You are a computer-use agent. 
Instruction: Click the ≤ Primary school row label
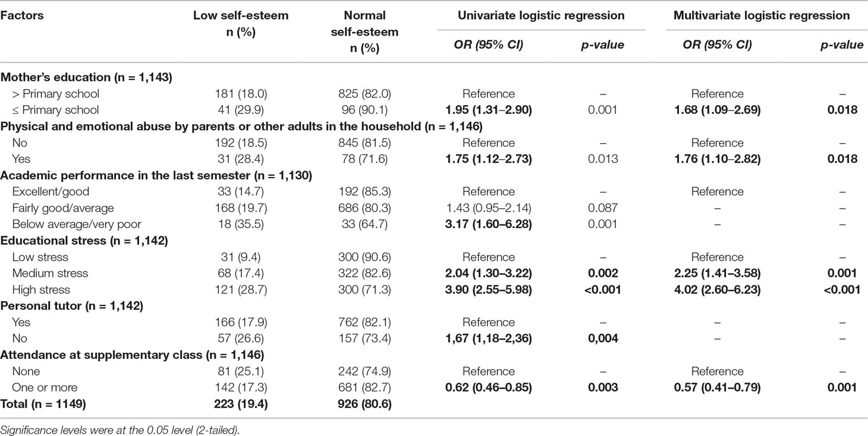pos(58,110)
